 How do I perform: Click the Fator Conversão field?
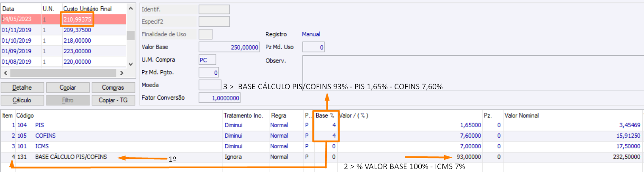(219, 98)
